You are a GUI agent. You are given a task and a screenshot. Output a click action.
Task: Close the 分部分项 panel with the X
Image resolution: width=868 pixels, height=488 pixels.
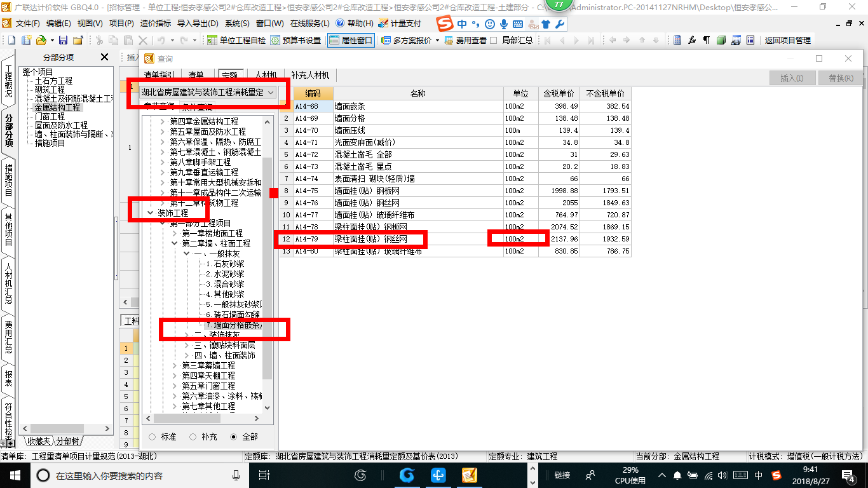105,57
